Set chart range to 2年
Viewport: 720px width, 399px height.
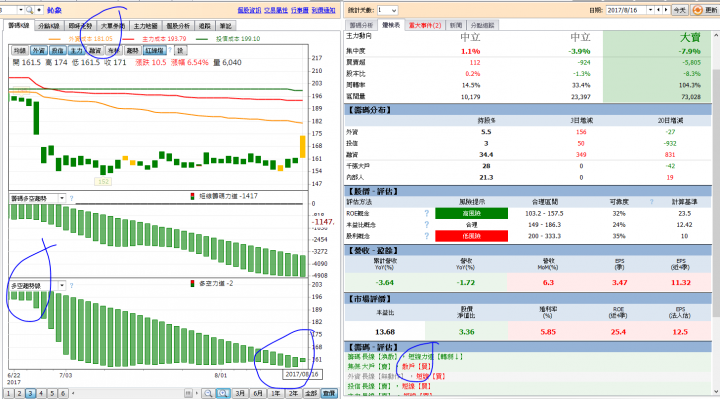tap(293, 393)
